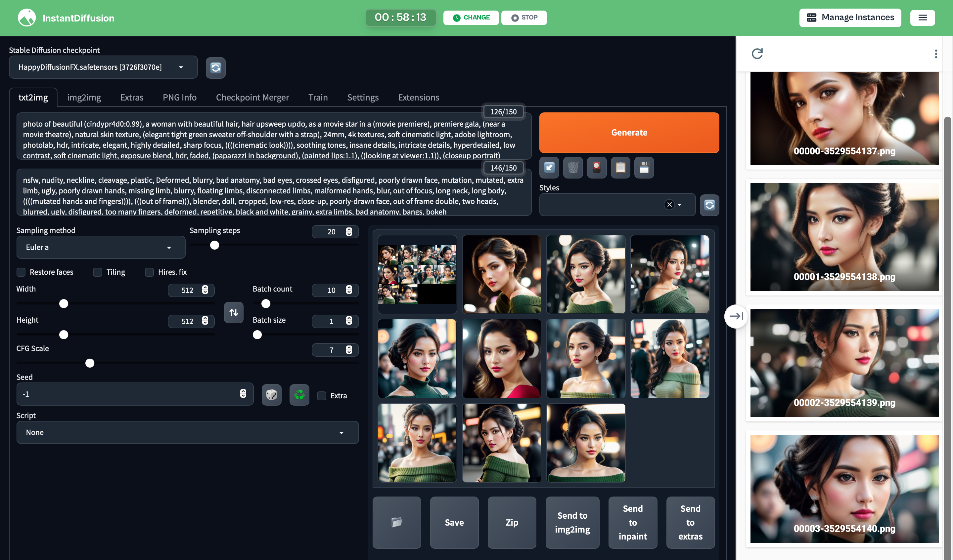Expand the Script dropdown
953x560 pixels.
coord(187,432)
